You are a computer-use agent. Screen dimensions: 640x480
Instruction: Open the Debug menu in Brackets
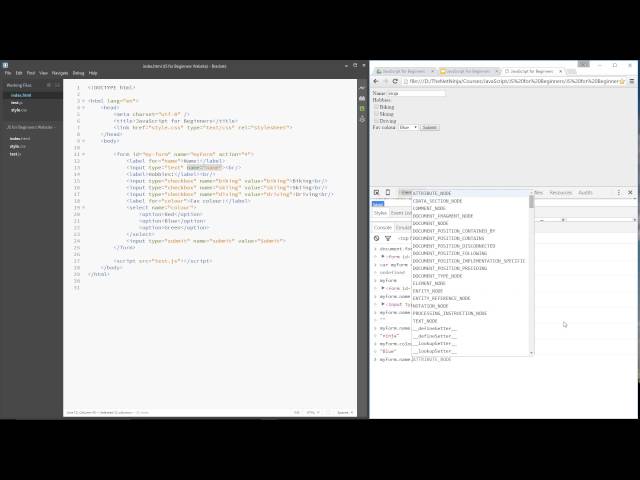(78, 73)
